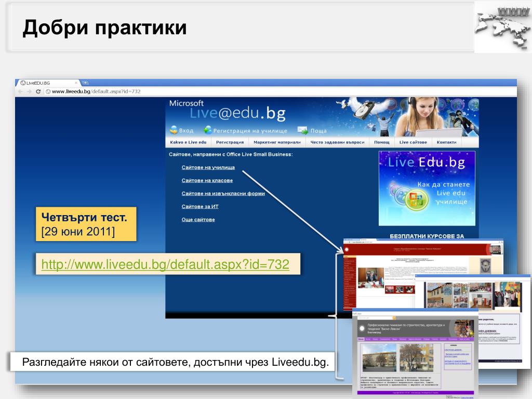Viewport: 532px width, 399px height.
Task: Follow the Сайтове на училища link
Action: point(208,167)
